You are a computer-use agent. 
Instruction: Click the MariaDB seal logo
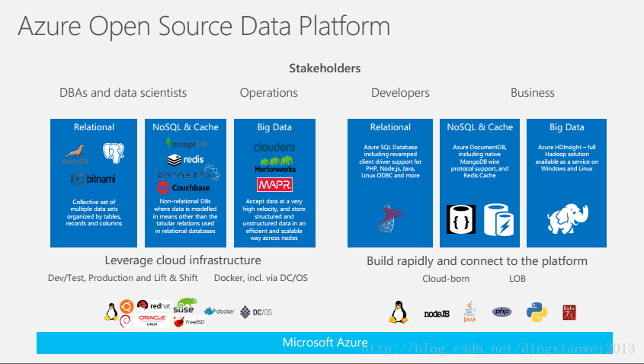(75, 154)
